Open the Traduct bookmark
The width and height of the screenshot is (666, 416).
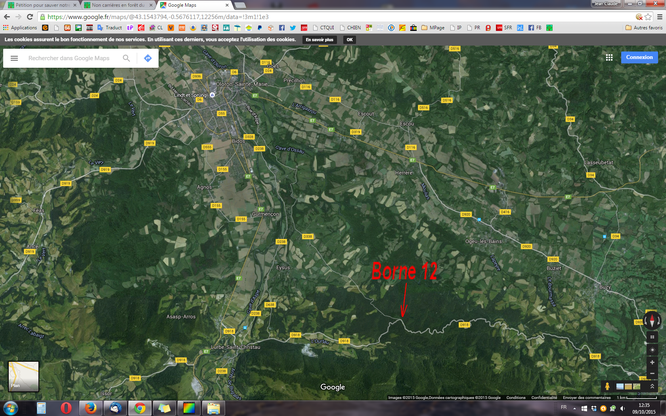point(110,28)
